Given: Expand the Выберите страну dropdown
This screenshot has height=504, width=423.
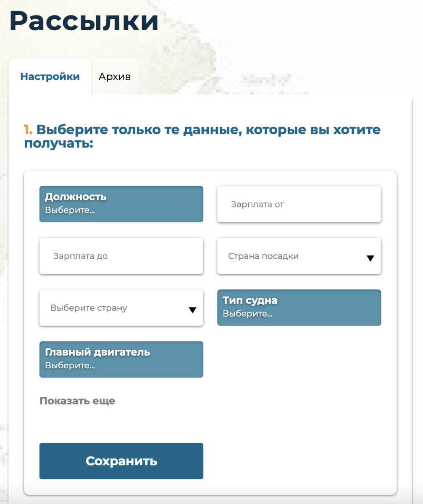Looking at the screenshot, I should click(121, 307).
